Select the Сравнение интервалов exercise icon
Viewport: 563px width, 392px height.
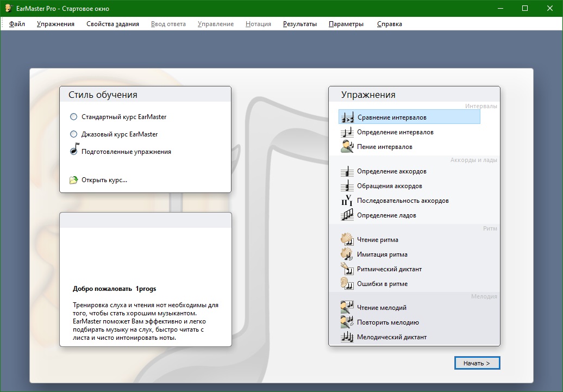pyautogui.click(x=347, y=117)
